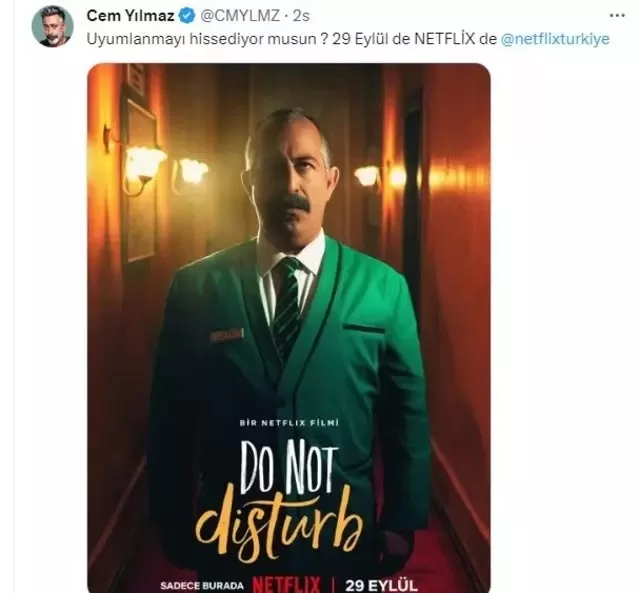Click the @CMYLMZ handle
Image resolution: width=640 pixels, height=593 pixels.
point(240,16)
